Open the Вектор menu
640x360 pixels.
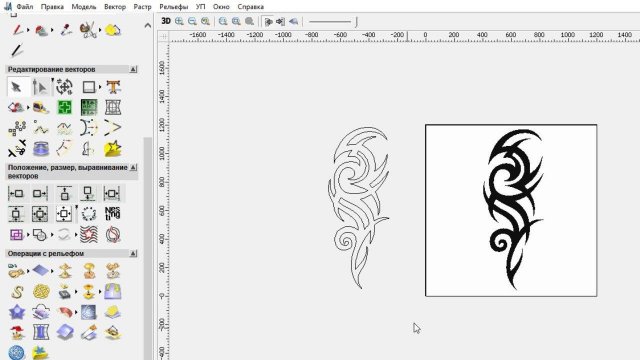pyautogui.click(x=115, y=7)
